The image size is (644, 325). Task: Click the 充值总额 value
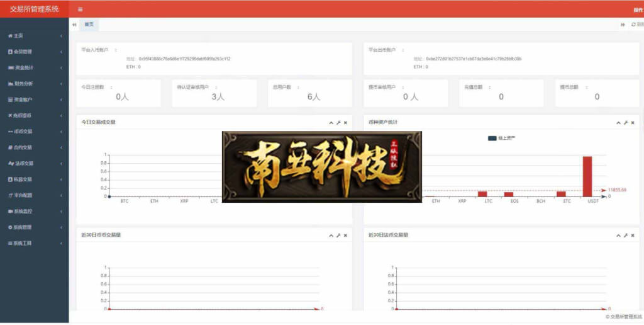pyautogui.click(x=501, y=96)
